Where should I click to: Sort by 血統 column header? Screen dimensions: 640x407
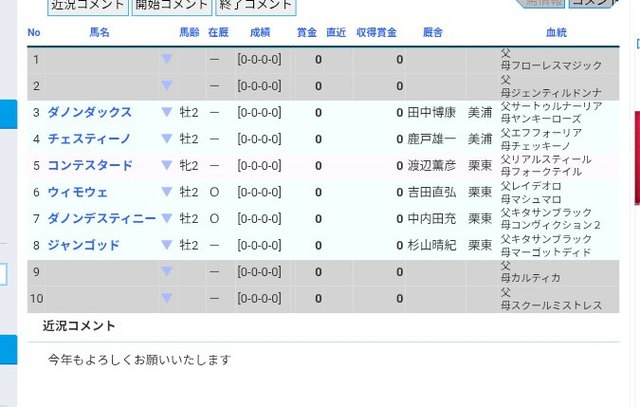tap(556, 33)
